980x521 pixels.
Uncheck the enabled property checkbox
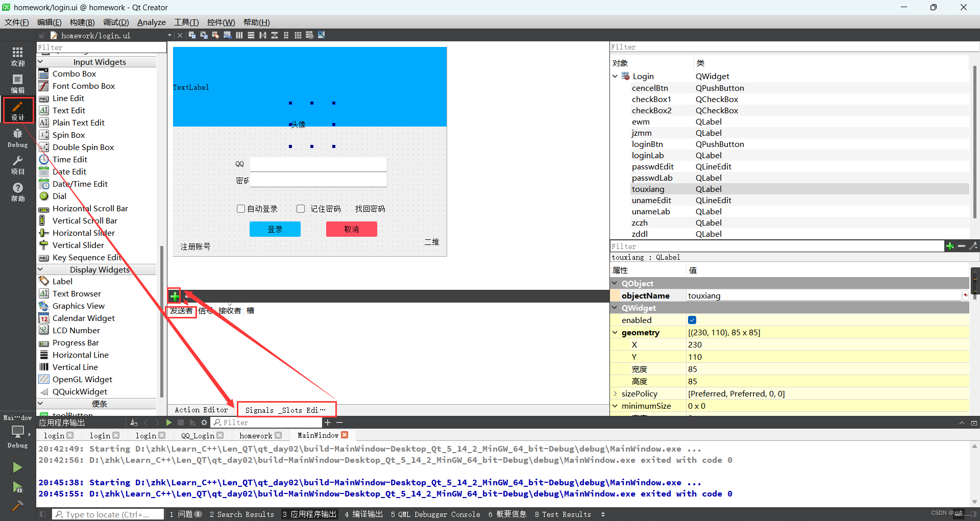tap(692, 320)
